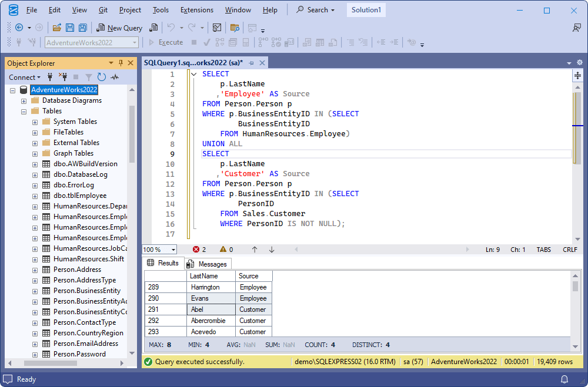Click the Solution1 title label
588x387 pixels.
(366, 10)
